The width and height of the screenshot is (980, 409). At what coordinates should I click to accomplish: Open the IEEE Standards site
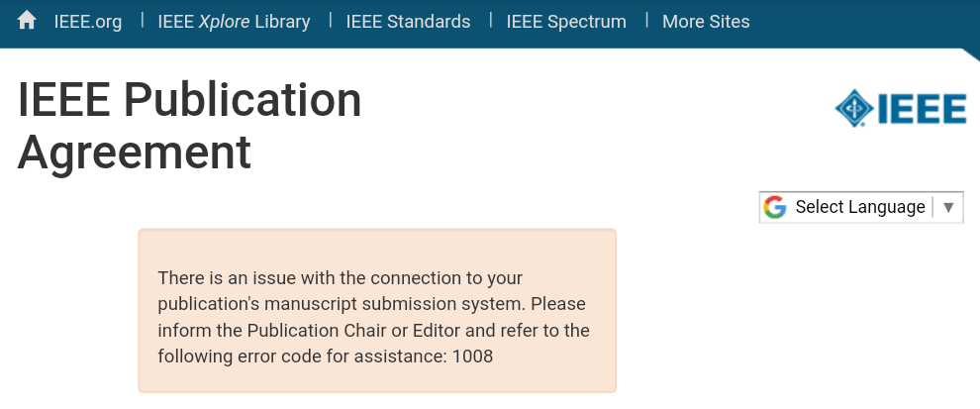coord(408,22)
